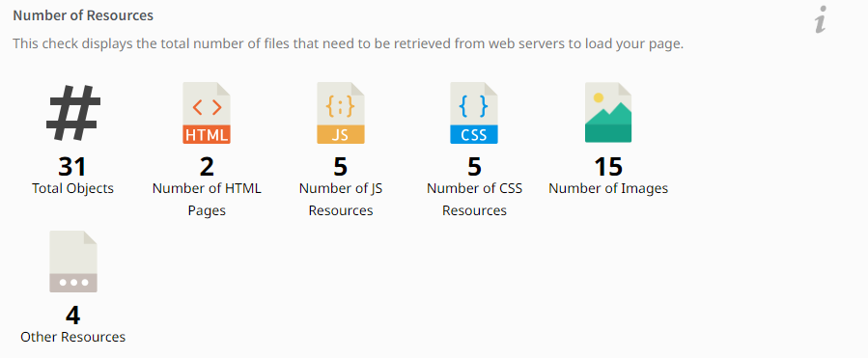Click the hash symbol Total Objects icon

[73, 113]
